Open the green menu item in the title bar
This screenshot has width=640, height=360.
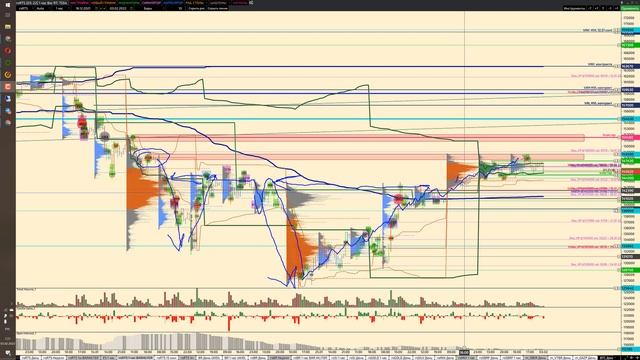click(x=129, y=3)
